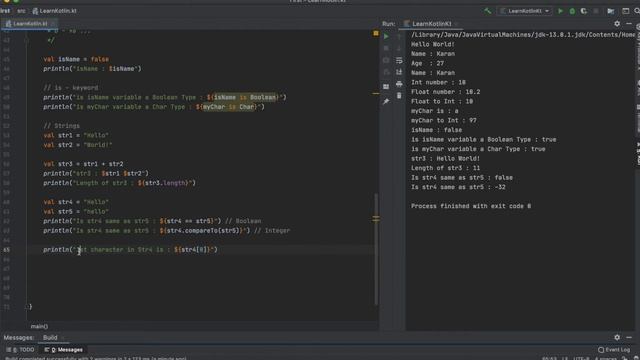Click the cursor position indicator in the status bar
This screenshot has width=640, height=360.
click(x=549, y=358)
